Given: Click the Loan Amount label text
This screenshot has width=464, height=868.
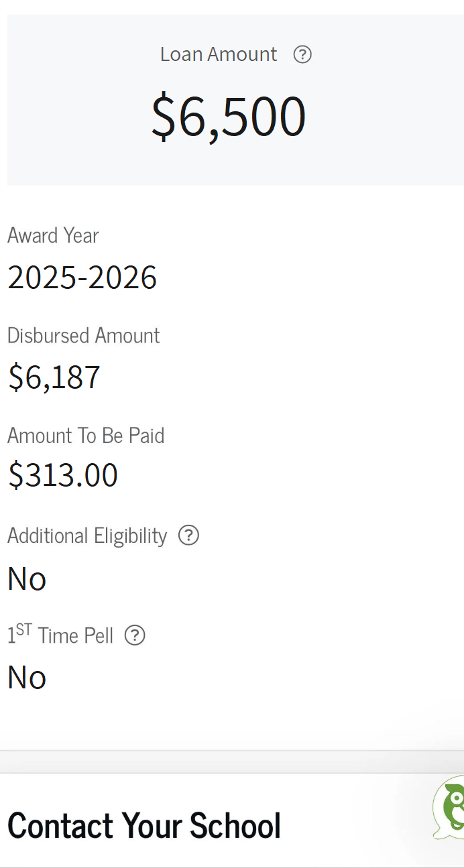Looking at the screenshot, I should (x=219, y=54).
